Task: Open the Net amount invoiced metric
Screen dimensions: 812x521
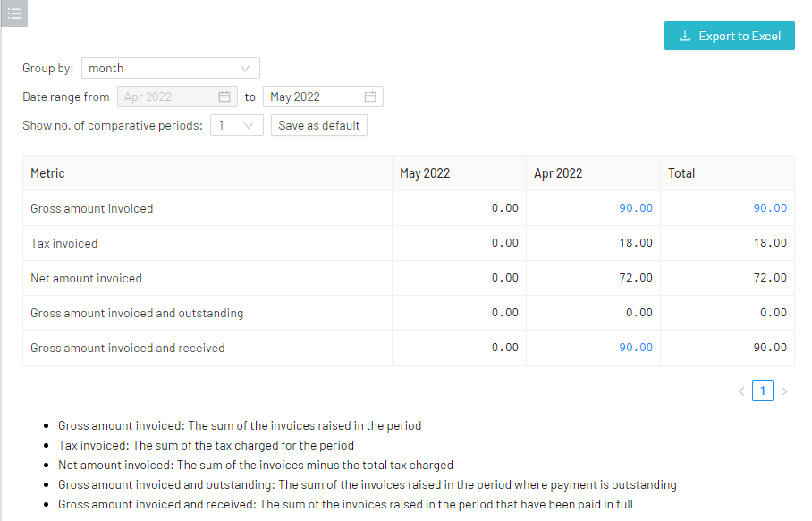Action: pyautogui.click(x=86, y=277)
